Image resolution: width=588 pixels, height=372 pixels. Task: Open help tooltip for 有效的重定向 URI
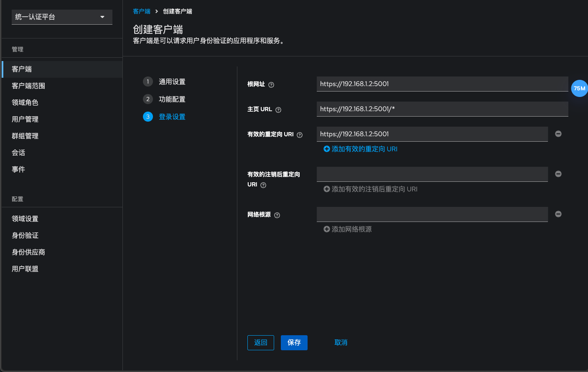pyautogui.click(x=300, y=135)
